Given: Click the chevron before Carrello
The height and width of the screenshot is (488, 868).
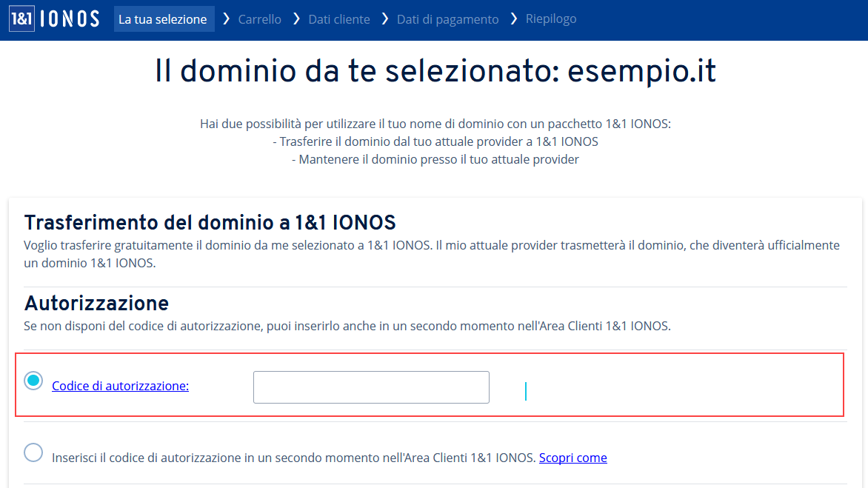Looking at the screenshot, I should click(226, 19).
